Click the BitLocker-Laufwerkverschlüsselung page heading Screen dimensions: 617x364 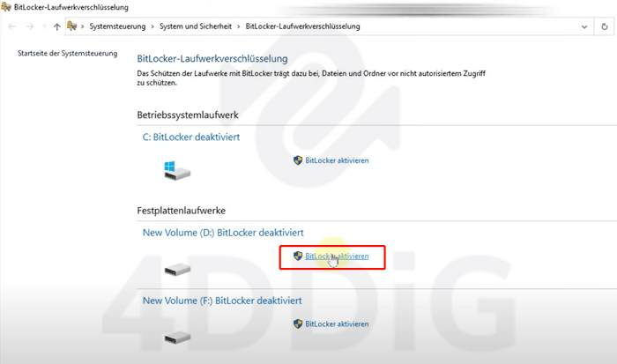pos(212,59)
